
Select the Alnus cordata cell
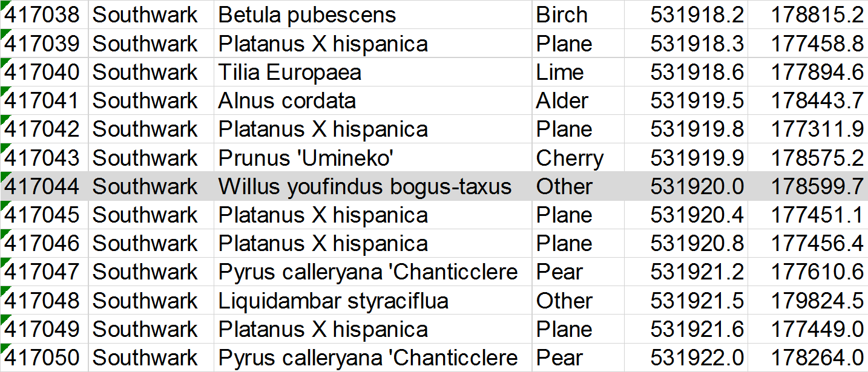pos(287,101)
